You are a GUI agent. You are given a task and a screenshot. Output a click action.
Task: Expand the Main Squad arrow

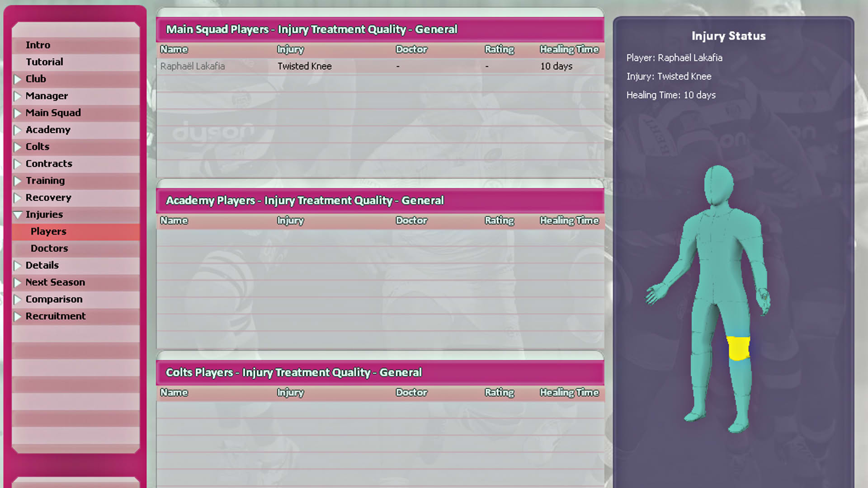[x=18, y=113]
